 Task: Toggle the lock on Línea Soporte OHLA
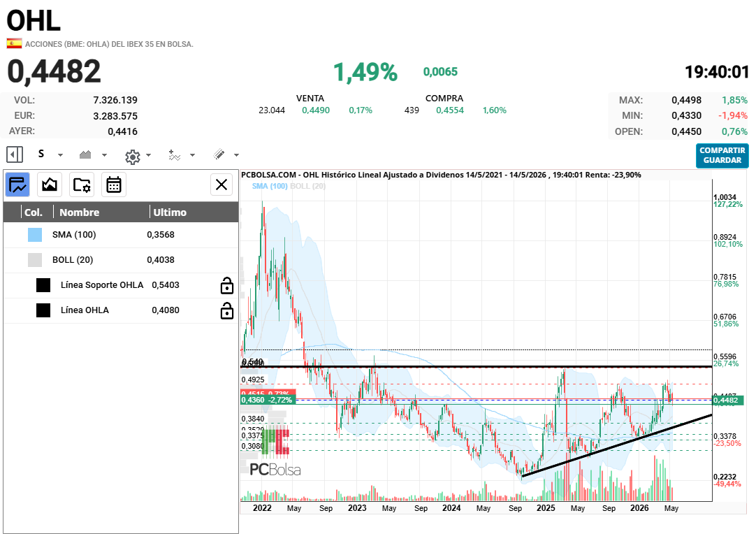click(227, 285)
